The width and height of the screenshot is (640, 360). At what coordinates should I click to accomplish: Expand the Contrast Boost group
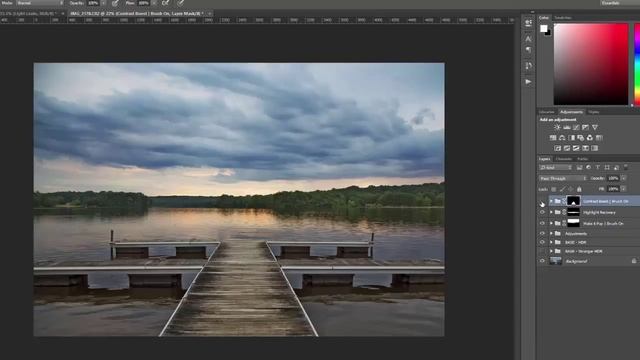click(x=551, y=201)
